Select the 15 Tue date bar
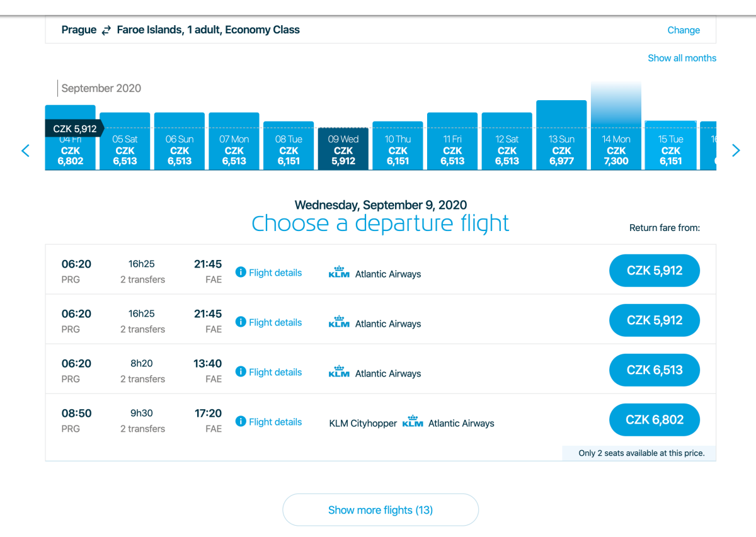The width and height of the screenshot is (756, 537). click(671, 149)
